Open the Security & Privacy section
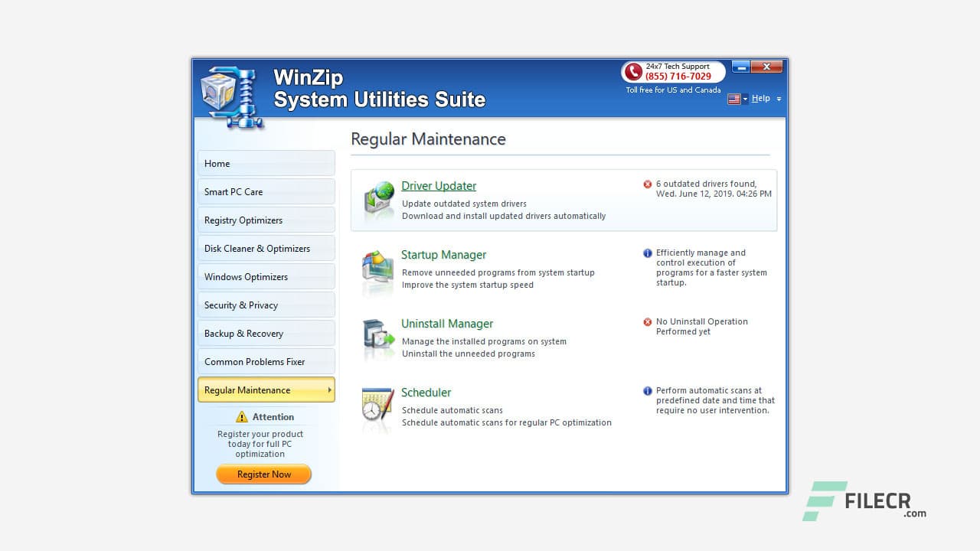This screenshot has width=980, height=551. tap(266, 305)
